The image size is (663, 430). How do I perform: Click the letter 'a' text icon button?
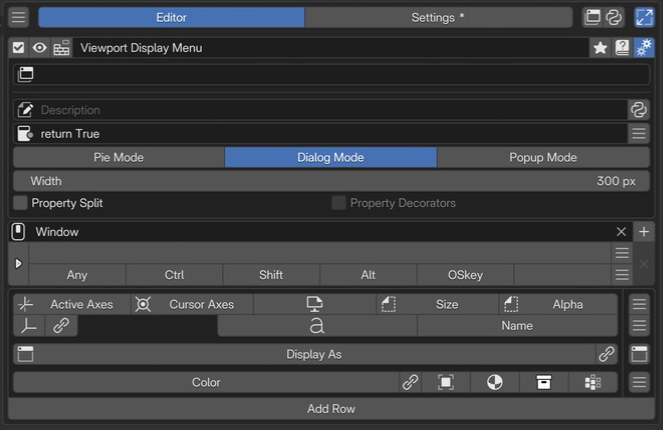[x=317, y=326]
